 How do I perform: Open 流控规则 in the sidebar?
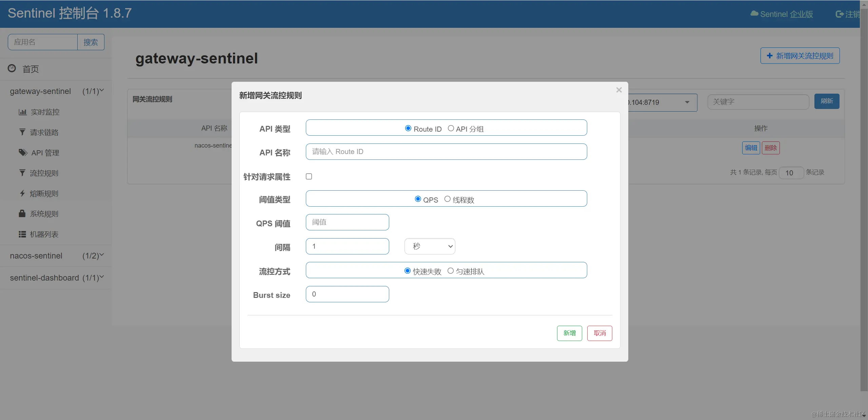pyautogui.click(x=44, y=173)
